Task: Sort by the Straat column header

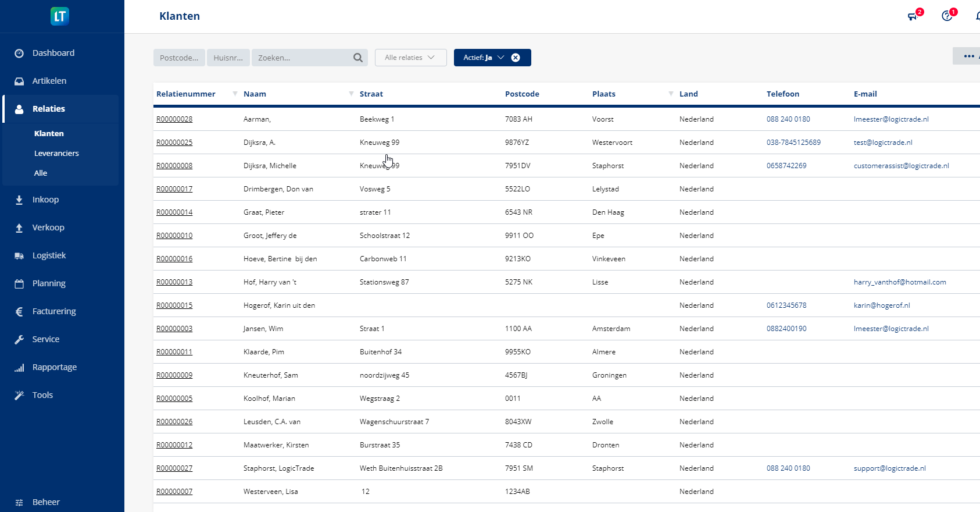Action: click(371, 94)
